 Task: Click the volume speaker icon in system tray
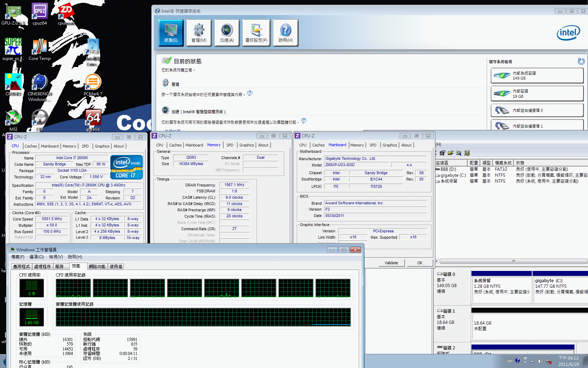pos(540,361)
